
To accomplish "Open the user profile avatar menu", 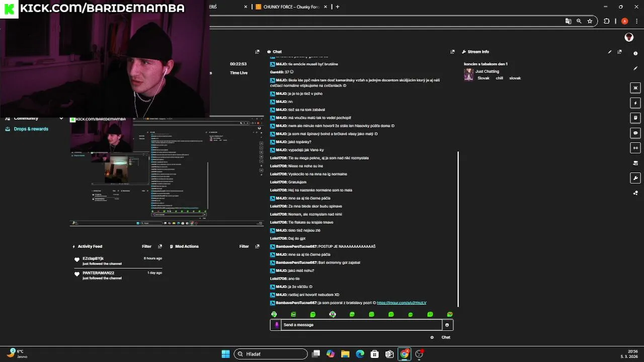I will [629, 37].
